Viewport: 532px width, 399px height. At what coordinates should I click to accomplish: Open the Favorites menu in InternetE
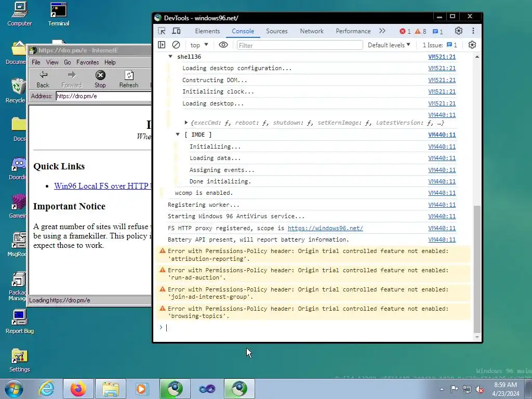[x=87, y=62]
